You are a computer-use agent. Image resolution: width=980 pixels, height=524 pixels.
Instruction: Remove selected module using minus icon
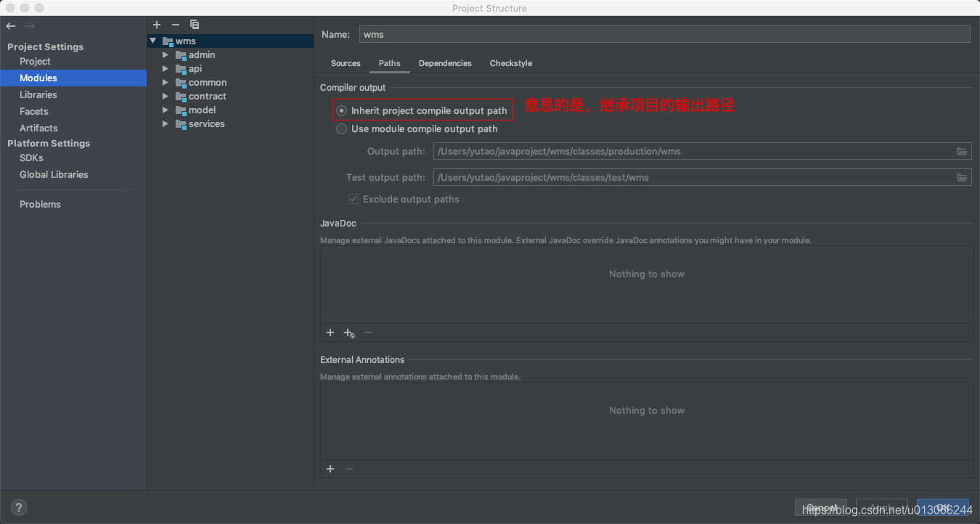pyautogui.click(x=175, y=24)
